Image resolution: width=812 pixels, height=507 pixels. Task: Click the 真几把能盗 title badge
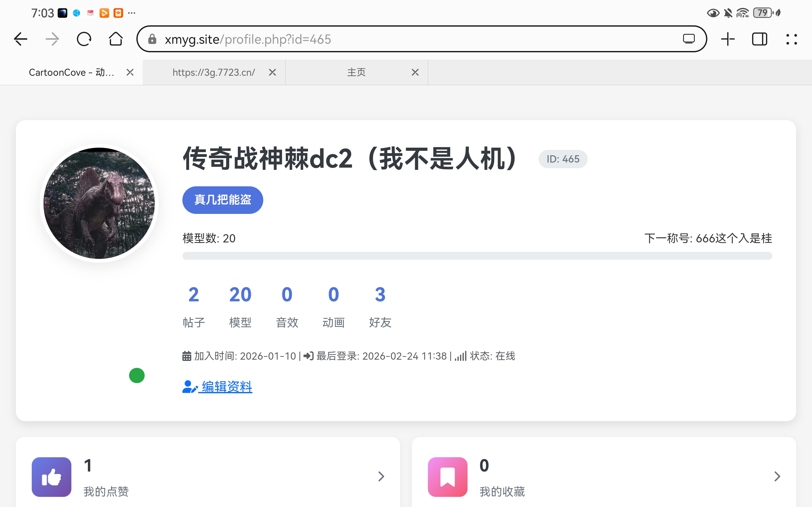pyautogui.click(x=222, y=200)
